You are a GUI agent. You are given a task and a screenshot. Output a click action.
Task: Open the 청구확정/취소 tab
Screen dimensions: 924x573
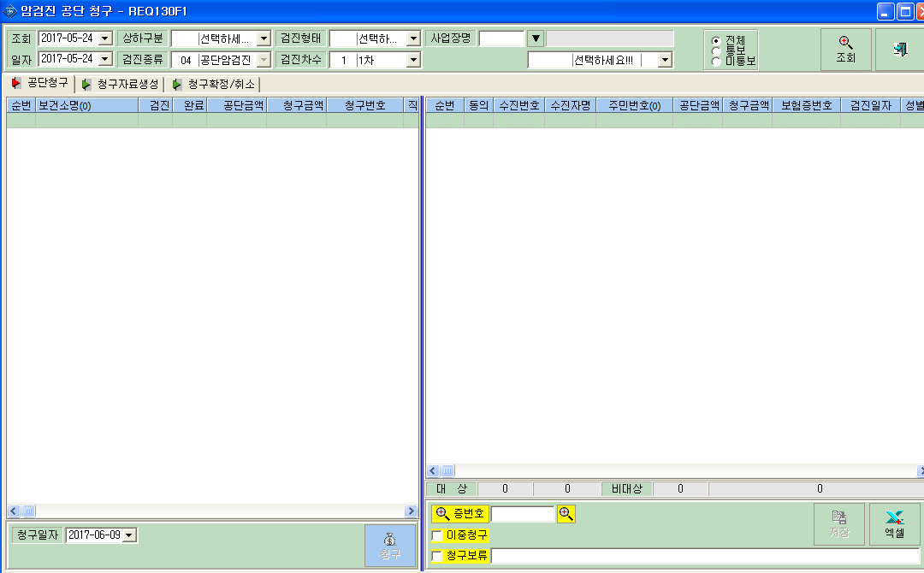coord(215,84)
